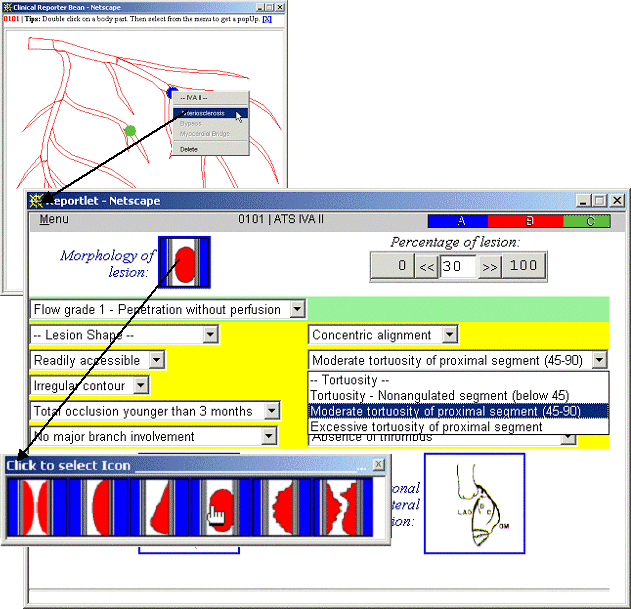Expand the Lesion Shape dropdown
Image resolution: width=631 pixels, height=609 pixels.
coord(209,335)
